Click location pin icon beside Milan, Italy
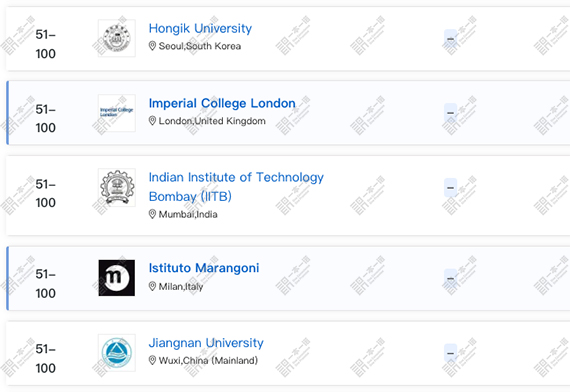This screenshot has height=392, width=570. coord(152,287)
